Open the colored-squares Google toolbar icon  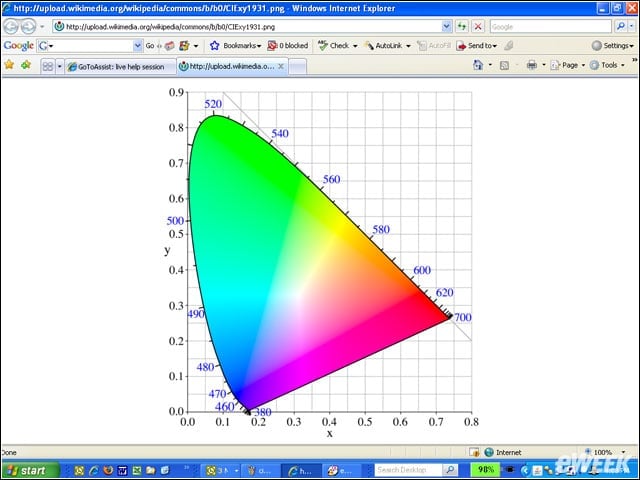[x=184, y=46]
